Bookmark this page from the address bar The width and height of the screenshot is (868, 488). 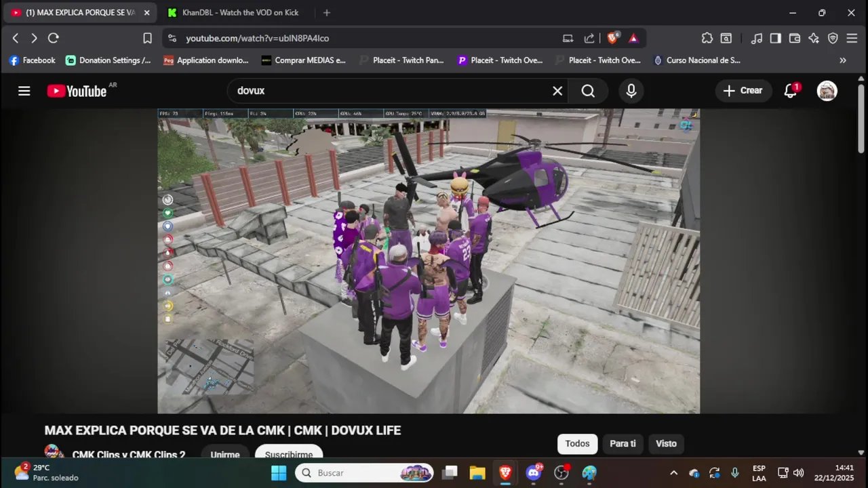coord(147,39)
